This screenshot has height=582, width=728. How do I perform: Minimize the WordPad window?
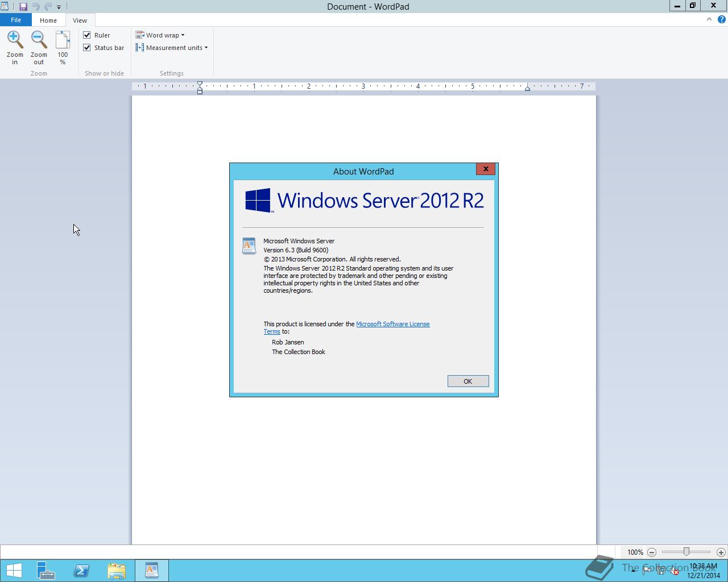point(677,6)
